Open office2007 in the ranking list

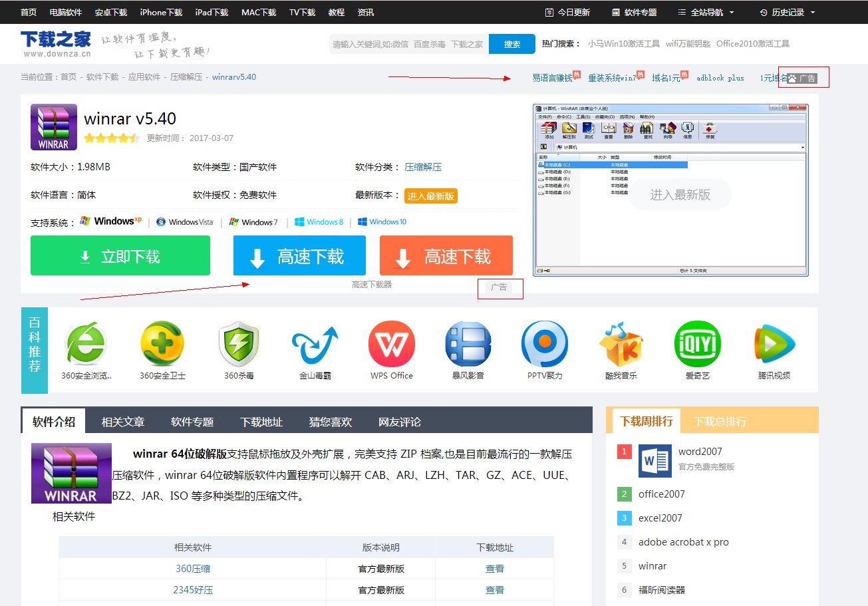tap(661, 494)
